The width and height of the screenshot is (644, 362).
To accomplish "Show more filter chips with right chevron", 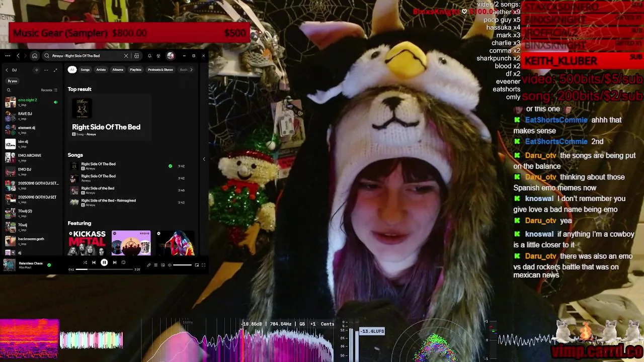I will (x=191, y=70).
